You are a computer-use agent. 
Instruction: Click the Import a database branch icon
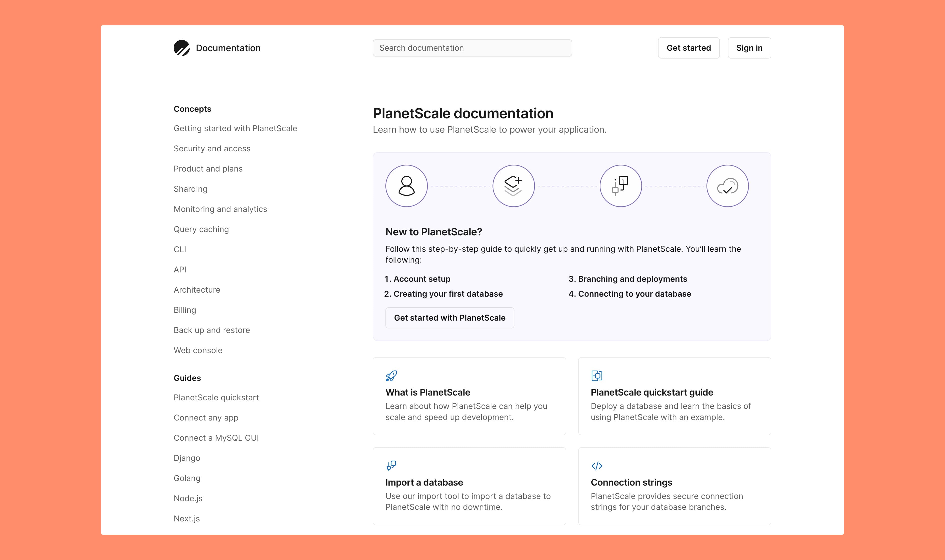pos(391,465)
